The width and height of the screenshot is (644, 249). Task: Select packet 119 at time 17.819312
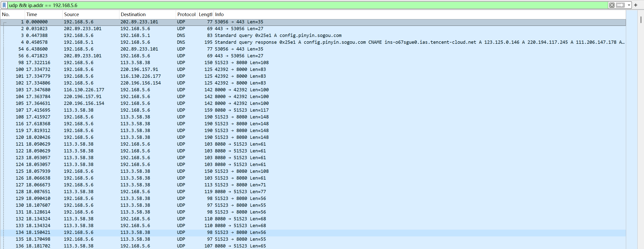click(313, 131)
